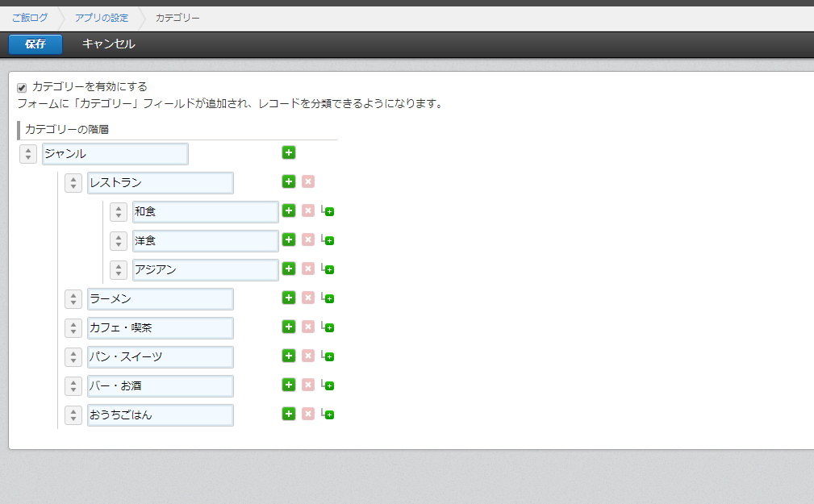Delete the おうちごはん category with red X
The width and height of the screenshot is (814, 504).
coord(308,414)
